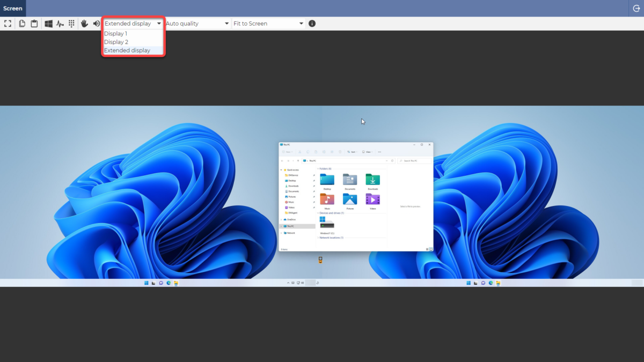Click the info icon in the toolbar
Image resolution: width=644 pixels, height=362 pixels.
312,24
